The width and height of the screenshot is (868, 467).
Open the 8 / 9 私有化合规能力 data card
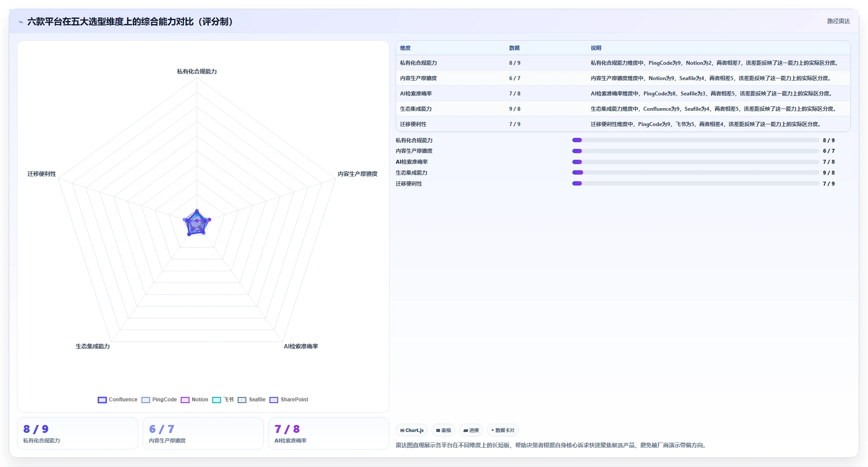pyautogui.click(x=77, y=433)
